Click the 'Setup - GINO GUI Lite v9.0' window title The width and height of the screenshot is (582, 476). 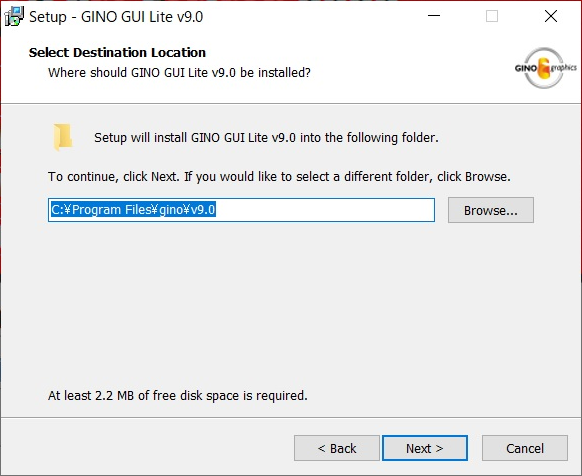click(x=116, y=17)
